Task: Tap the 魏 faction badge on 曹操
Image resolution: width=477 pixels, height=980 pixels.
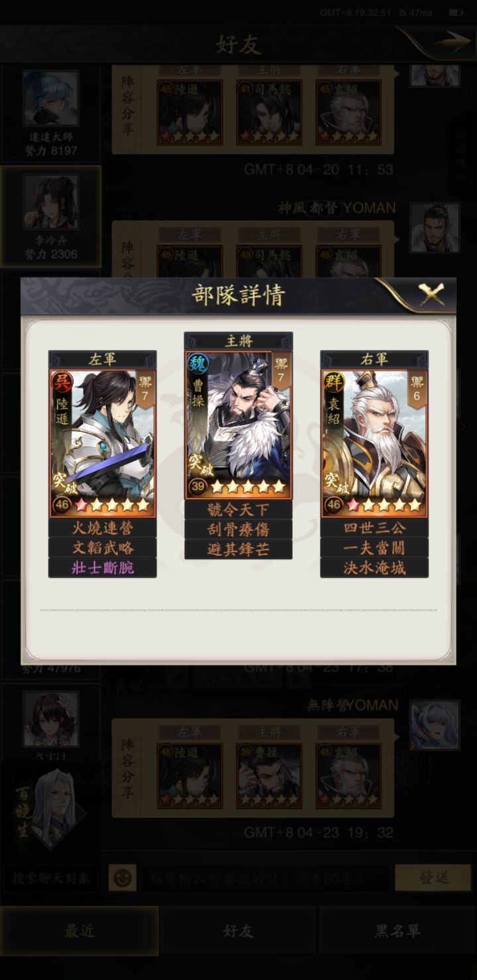Action: point(197,363)
